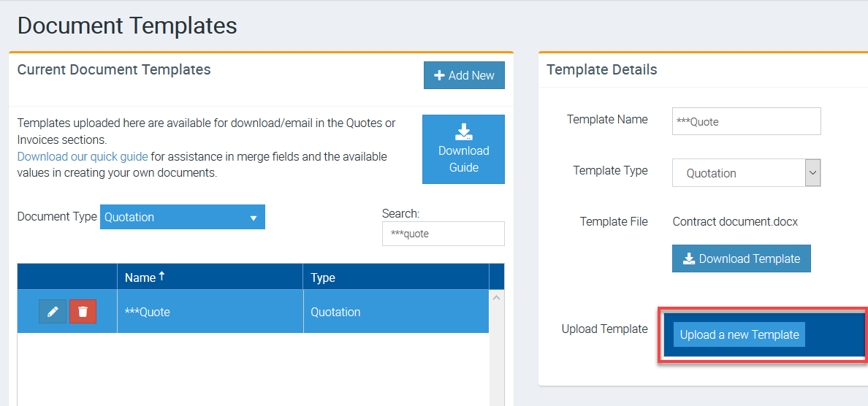The height and width of the screenshot is (406, 868).
Task: Focus the Search field containing ***quote
Action: click(x=443, y=234)
